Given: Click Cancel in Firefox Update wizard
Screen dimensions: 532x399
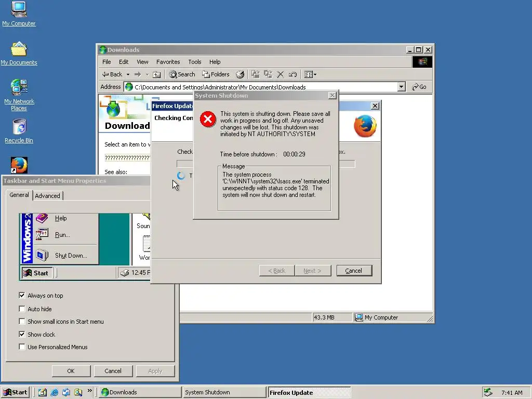Looking at the screenshot, I should coord(354,271).
